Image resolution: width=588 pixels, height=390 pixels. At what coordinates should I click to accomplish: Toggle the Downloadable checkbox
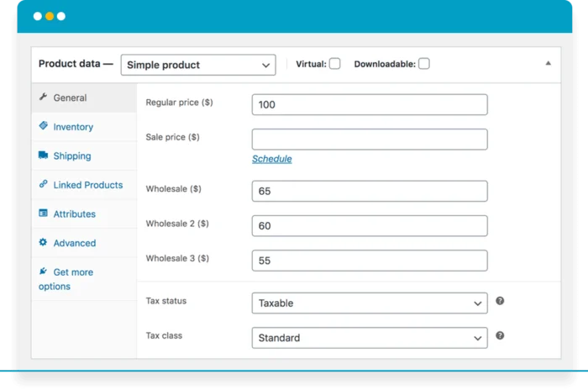point(423,64)
